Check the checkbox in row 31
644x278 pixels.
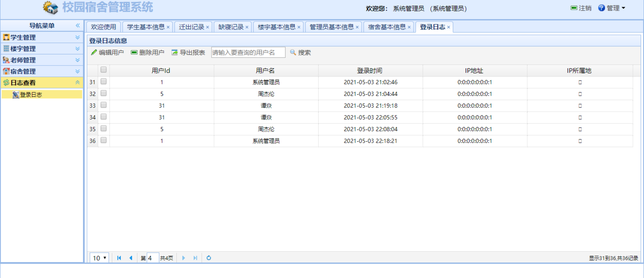(104, 81)
